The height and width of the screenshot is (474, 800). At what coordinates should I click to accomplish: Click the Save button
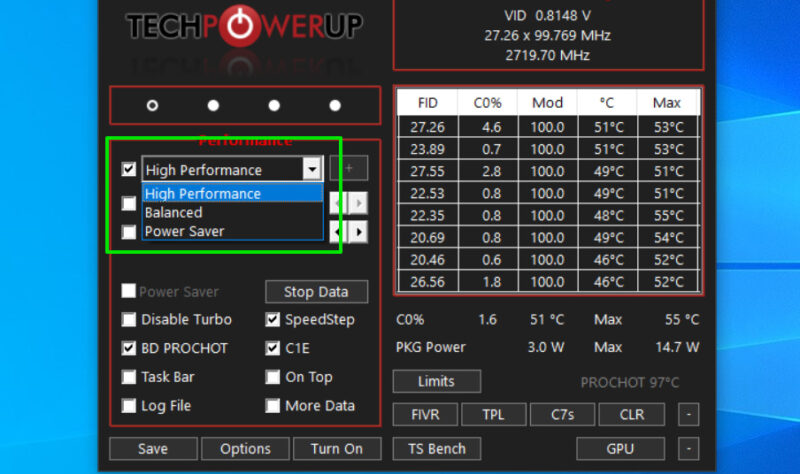pyautogui.click(x=153, y=448)
